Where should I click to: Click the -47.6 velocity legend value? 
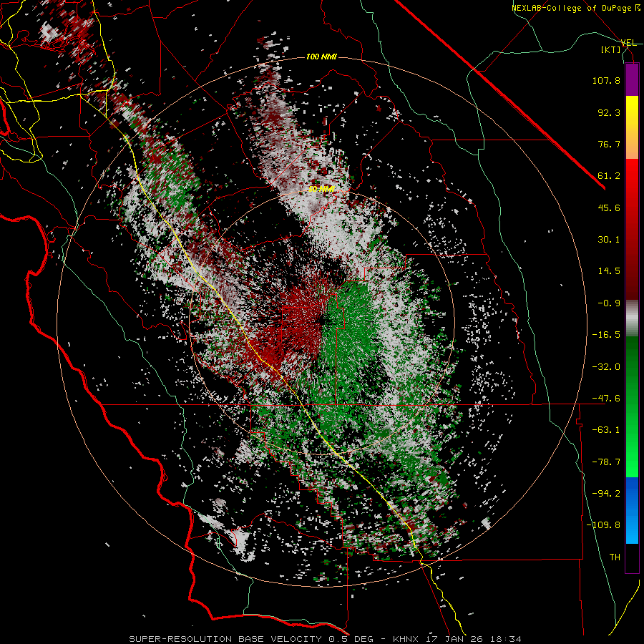[x=606, y=399]
